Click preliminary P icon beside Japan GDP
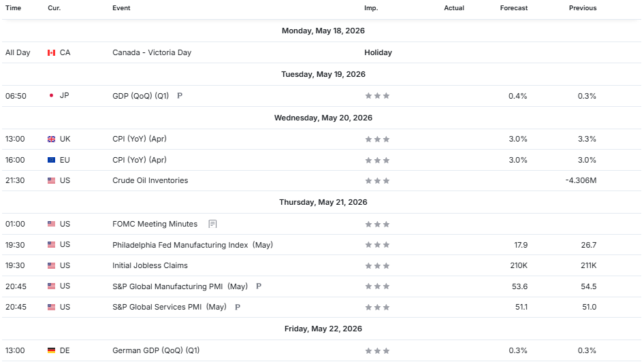Viewport: 644px width, 364px height. pos(180,96)
